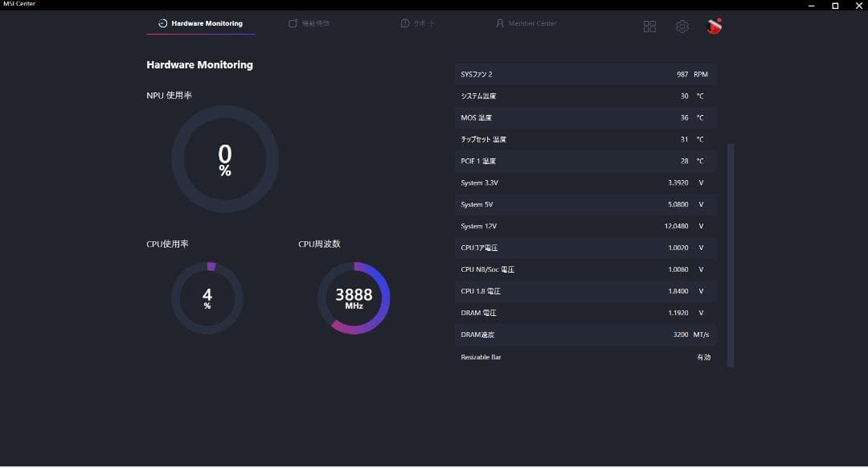This screenshot has height=468, width=868.
Task: Click the sensor list vertical scrollbar
Action: (731, 254)
